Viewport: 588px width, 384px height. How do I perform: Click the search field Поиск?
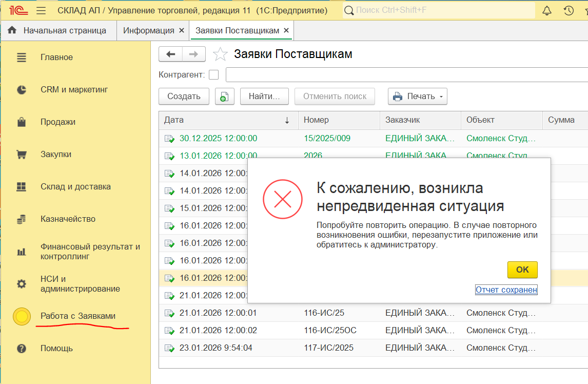coord(441,10)
